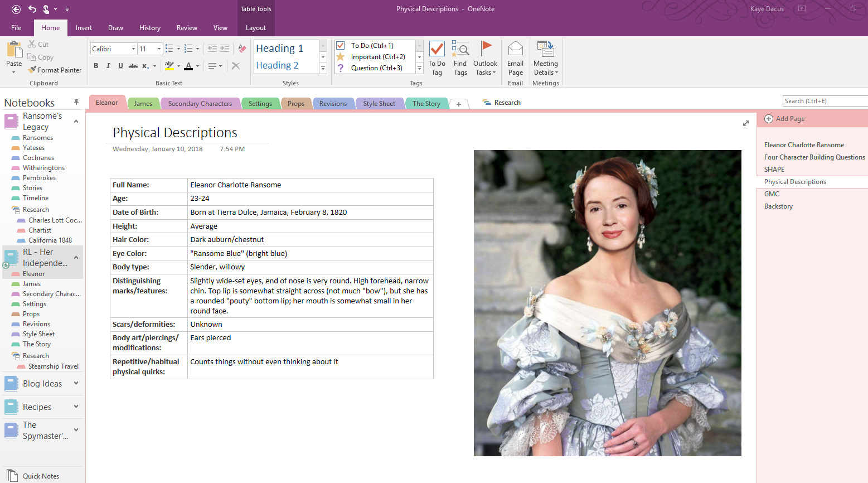The image size is (868, 483).
Task: Expand page to full view
Action: [746, 123]
